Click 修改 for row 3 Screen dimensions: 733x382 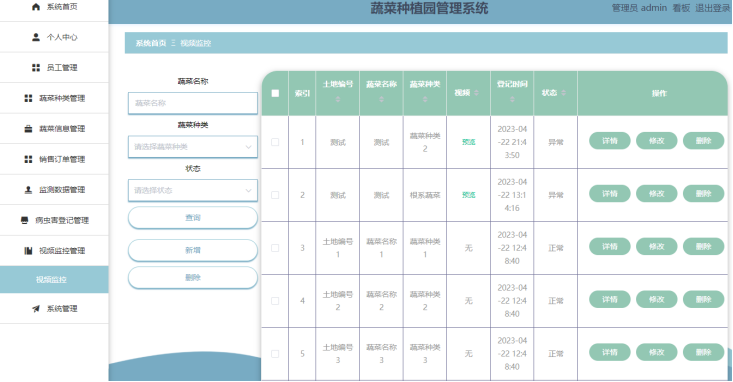[656, 246]
